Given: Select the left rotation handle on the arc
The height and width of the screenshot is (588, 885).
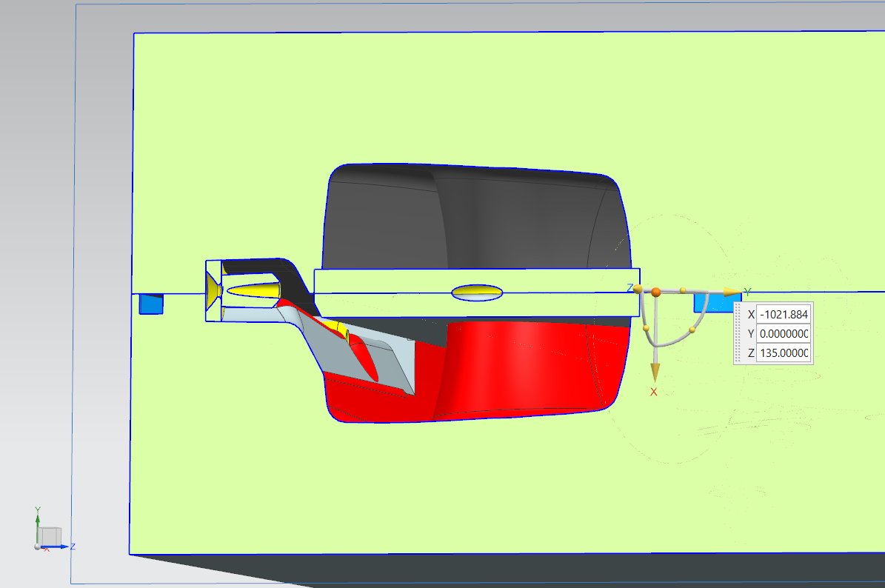Looking at the screenshot, I should pyautogui.click(x=647, y=328).
